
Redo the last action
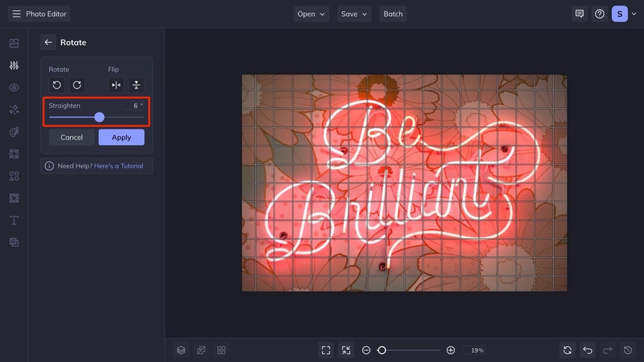(608, 350)
